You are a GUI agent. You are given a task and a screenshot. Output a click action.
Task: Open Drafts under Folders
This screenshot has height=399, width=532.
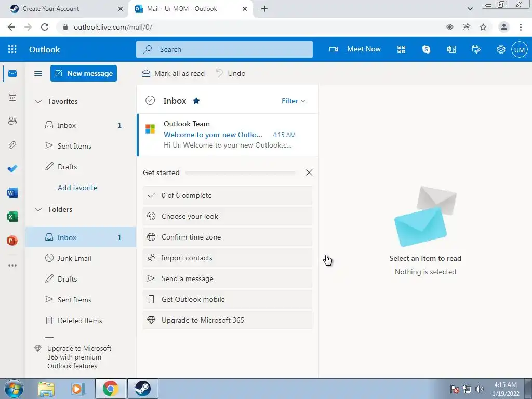81,279
